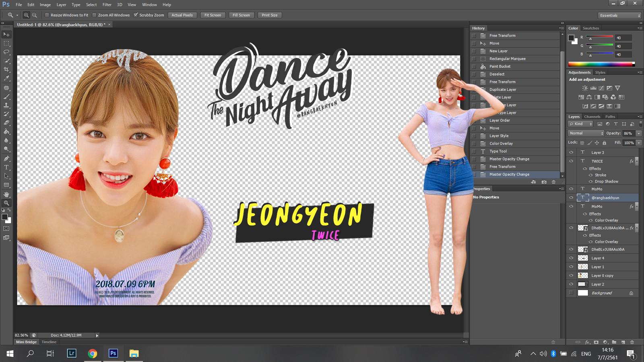Enable Zoom All Windows checkbox

[94, 15]
